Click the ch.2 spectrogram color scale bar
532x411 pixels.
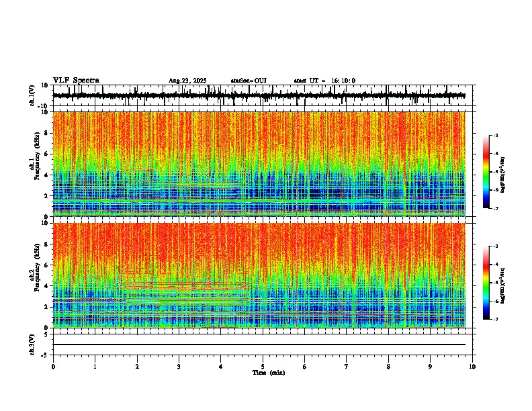point(486,283)
